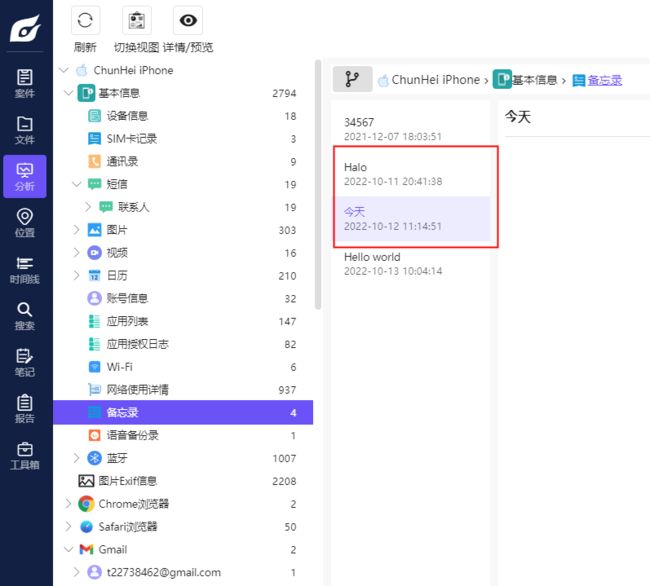This screenshot has width=650, height=586.
Task: Select the 日历 tree item label
Action: (117, 275)
